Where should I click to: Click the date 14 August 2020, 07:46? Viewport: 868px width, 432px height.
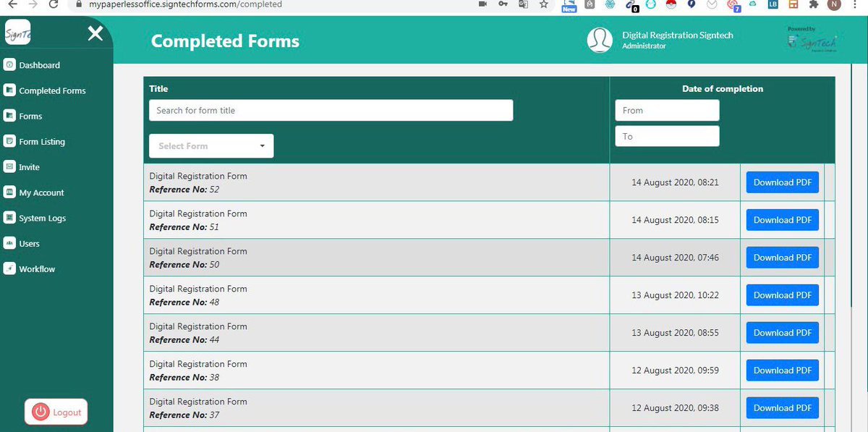click(x=675, y=258)
